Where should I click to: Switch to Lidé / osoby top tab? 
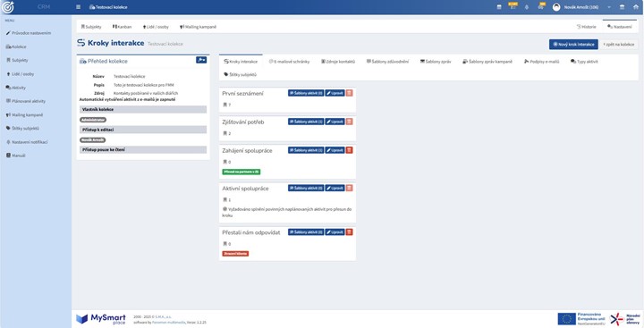click(156, 27)
